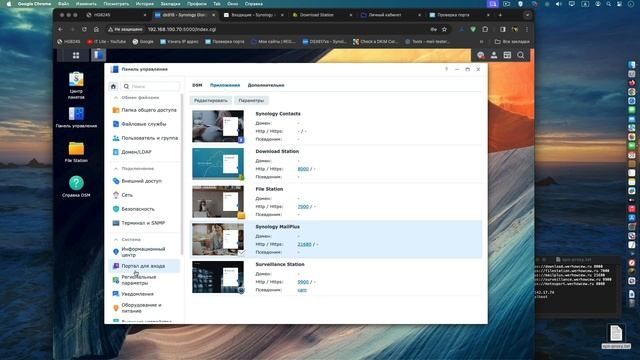The height and width of the screenshot is (360, 640).
Task: Select Внешний доступ in sidebar
Action: (x=144, y=181)
